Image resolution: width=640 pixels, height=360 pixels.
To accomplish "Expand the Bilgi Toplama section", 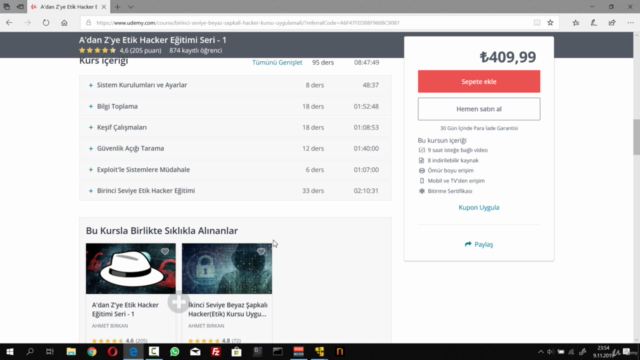I will 236,106.
